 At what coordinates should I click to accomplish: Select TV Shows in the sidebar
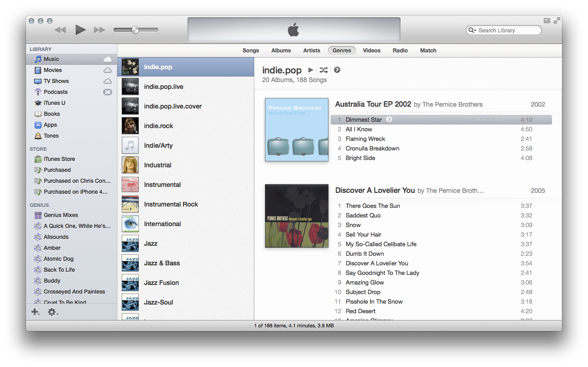72,81
